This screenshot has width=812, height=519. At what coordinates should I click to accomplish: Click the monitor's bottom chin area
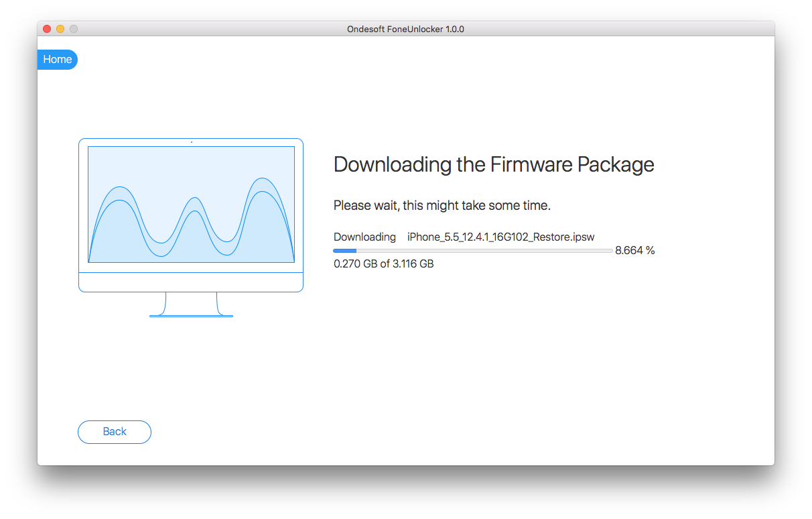(191, 282)
